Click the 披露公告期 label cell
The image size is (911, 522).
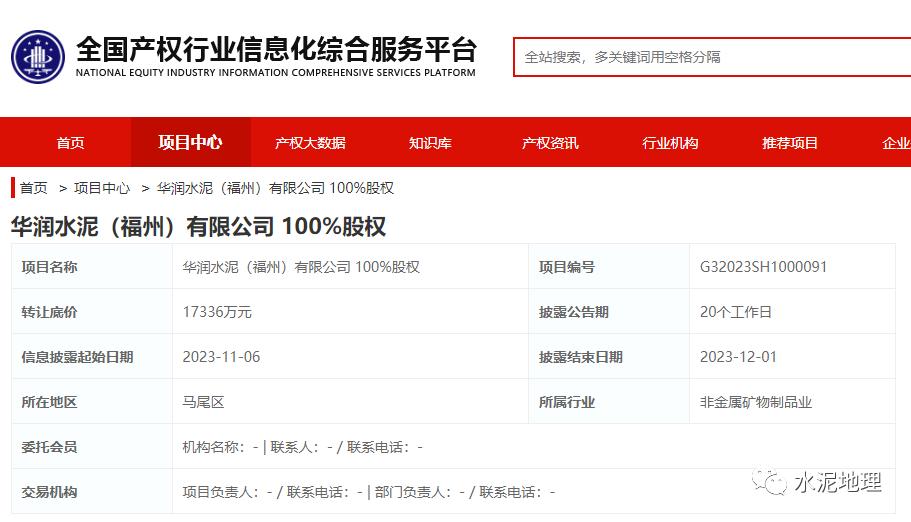coord(609,312)
